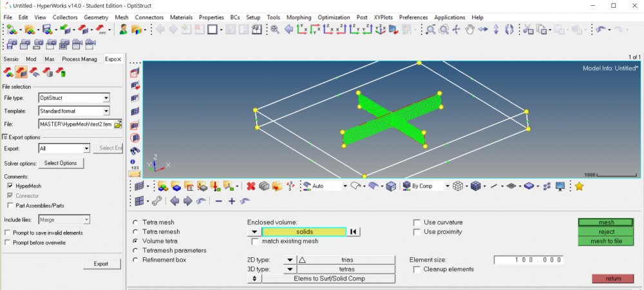Click the binoculars find icon in side toolbar
Image resolution: width=644 pixels, height=290 pixels.
click(x=135, y=151)
